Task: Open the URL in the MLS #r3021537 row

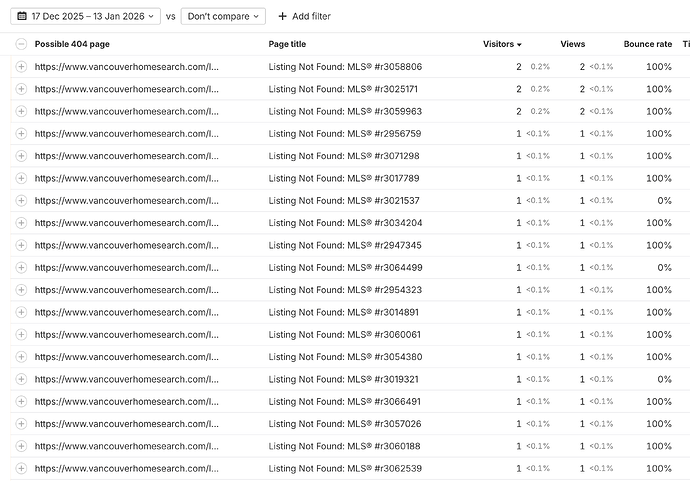Action: pos(127,201)
